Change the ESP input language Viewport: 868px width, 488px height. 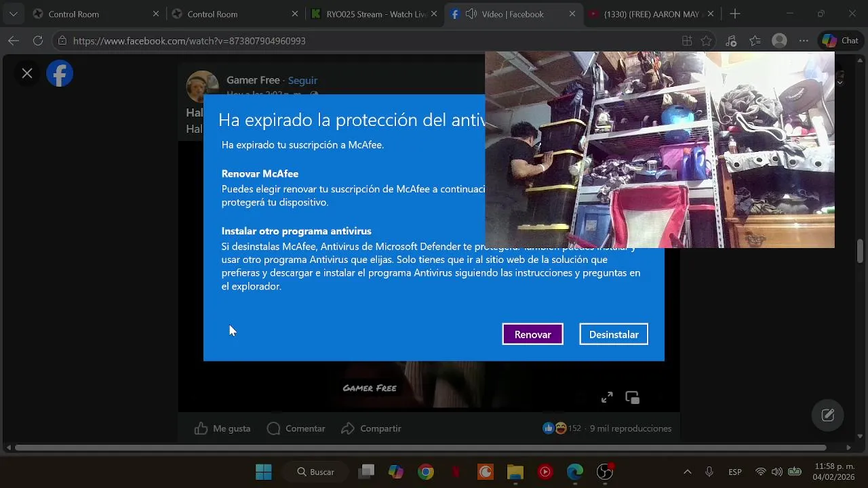[735, 472]
